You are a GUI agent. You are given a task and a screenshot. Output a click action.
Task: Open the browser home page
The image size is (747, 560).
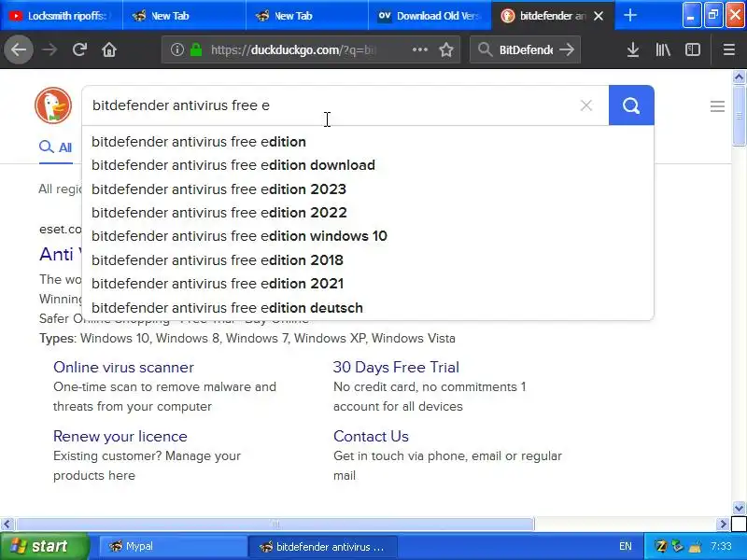coord(109,49)
